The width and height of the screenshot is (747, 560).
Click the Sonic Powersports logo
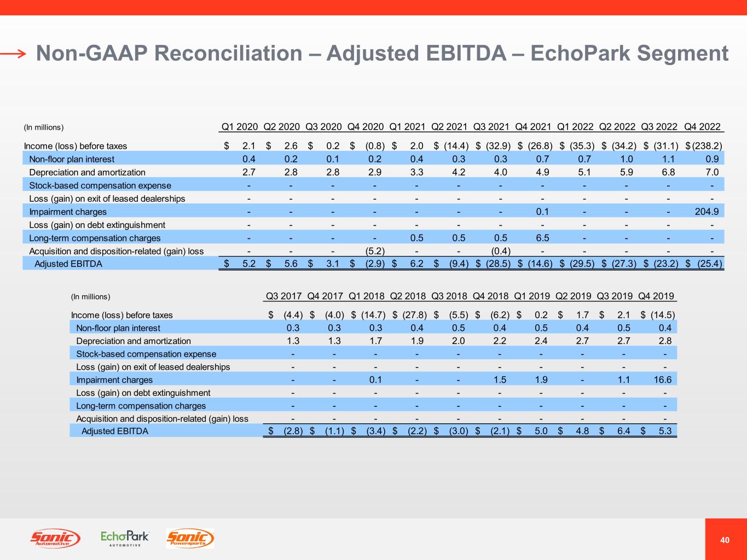pos(190,539)
